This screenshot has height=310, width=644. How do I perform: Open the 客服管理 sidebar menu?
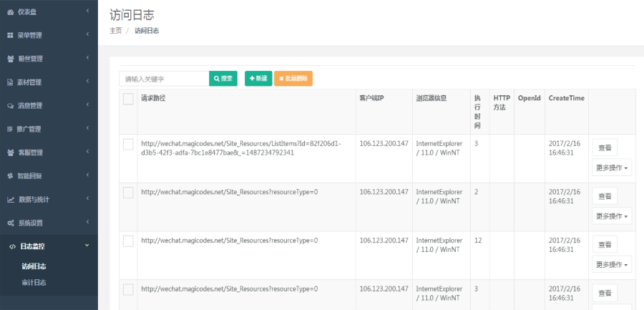pos(49,152)
